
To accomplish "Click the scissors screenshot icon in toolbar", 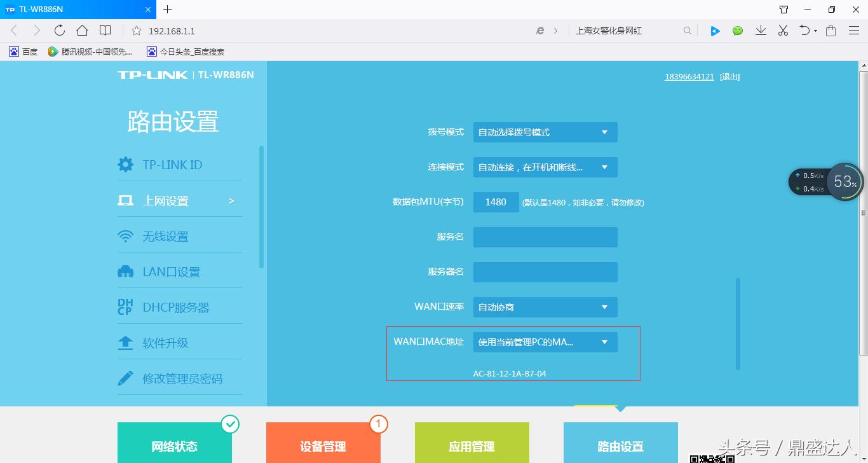I will pyautogui.click(x=783, y=30).
